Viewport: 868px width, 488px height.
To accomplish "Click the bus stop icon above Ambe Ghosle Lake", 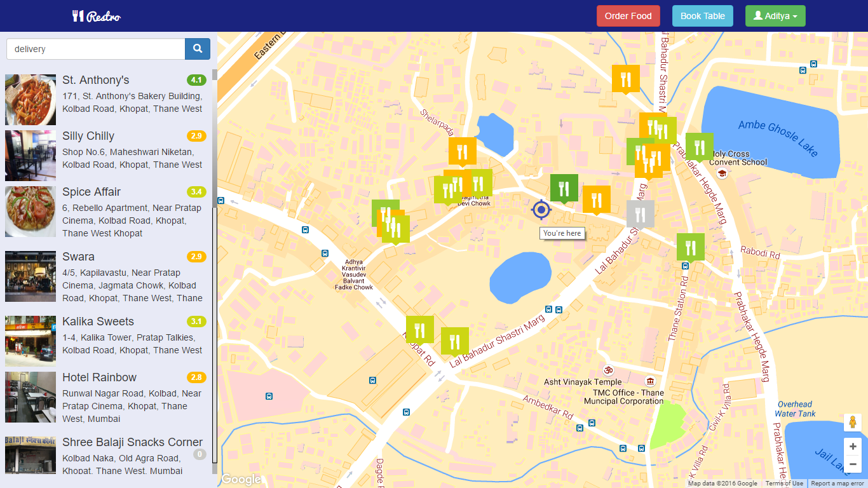I will pyautogui.click(x=813, y=63).
